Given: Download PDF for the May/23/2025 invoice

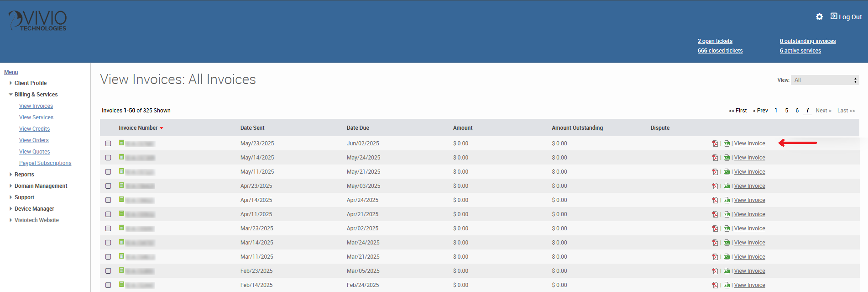Looking at the screenshot, I should click(715, 143).
